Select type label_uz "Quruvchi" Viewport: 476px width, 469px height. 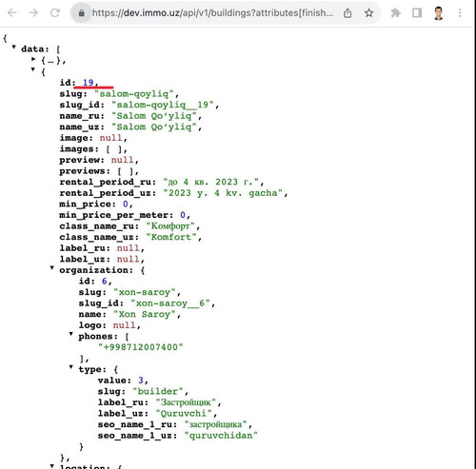[x=184, y=414]
